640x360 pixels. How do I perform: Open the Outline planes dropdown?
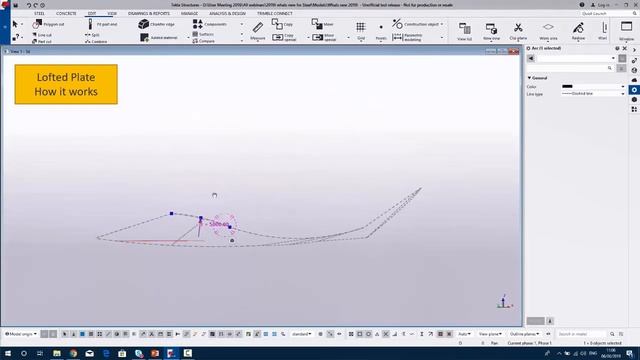click(x=524, y=334)
